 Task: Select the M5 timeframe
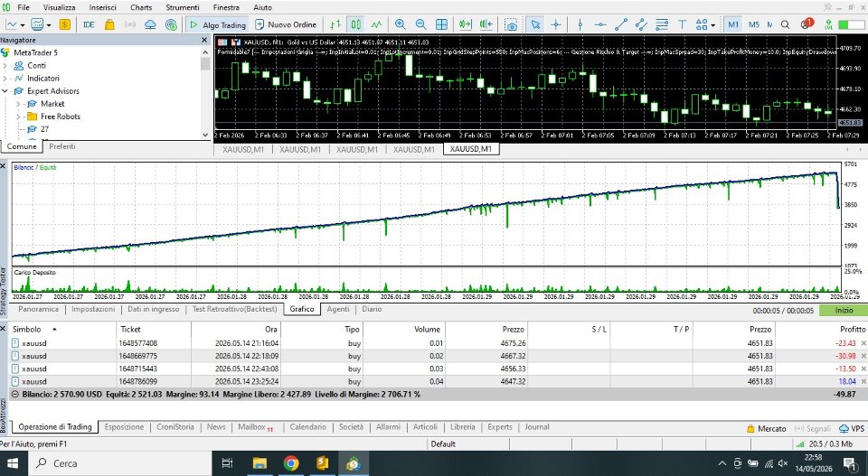[753, 24]
